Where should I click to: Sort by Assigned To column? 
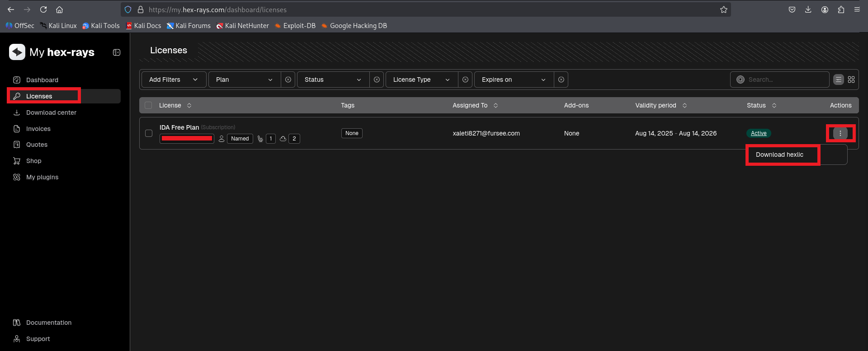coord(475,105)
